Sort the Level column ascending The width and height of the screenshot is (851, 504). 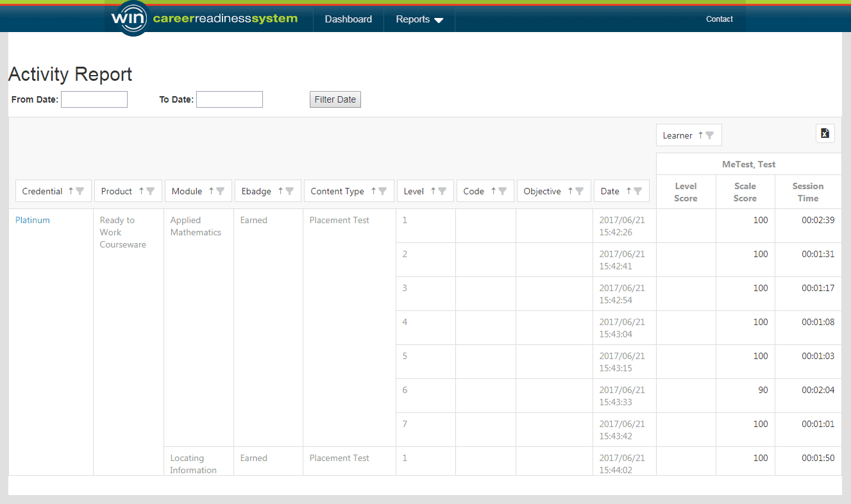(433, 191)
